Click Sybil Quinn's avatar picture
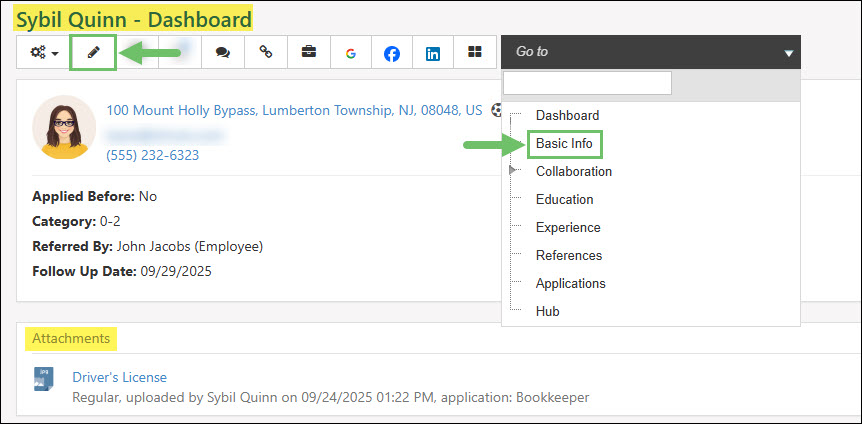Screen dimensions: 862x424 click(x=64, y=127)
